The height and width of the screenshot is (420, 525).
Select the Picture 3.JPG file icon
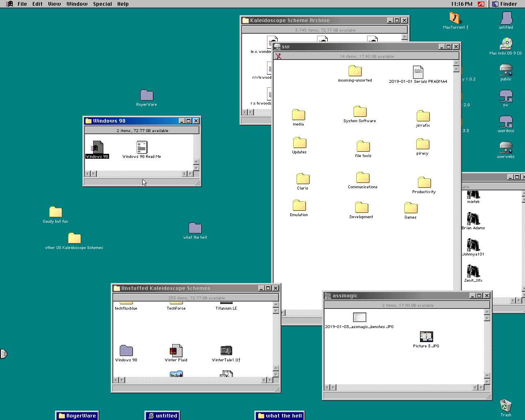[x=426, y=337]
